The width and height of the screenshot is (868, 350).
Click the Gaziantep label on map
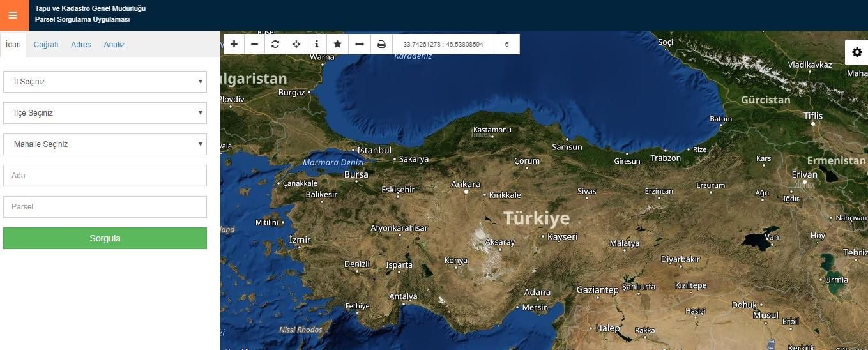tap(597, 290)
